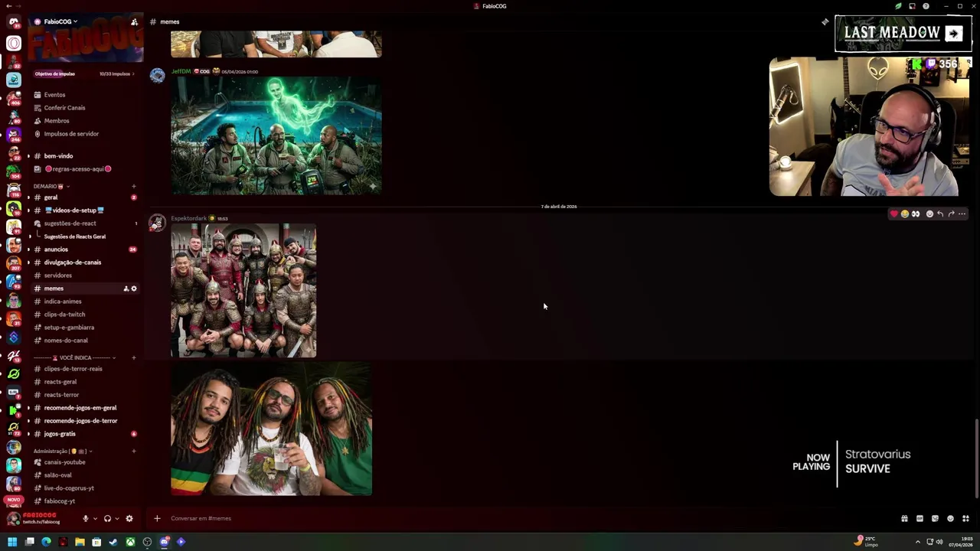Jump to NOVO unread servers indicator
980x551 pixels.
point(14,500)
